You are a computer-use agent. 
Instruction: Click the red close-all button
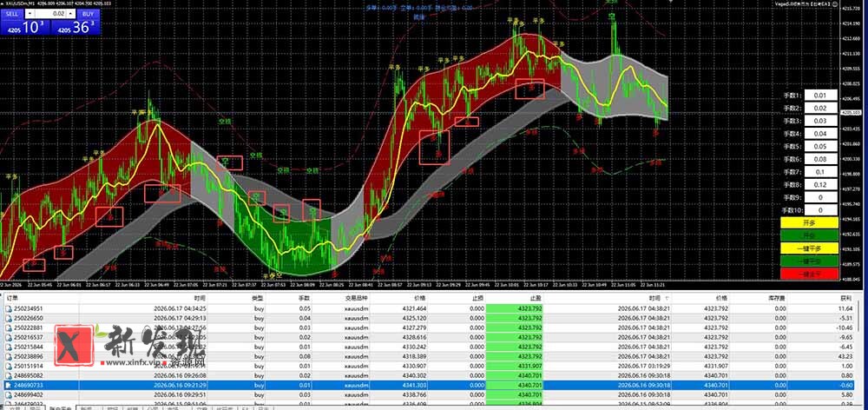pos(809,274)
